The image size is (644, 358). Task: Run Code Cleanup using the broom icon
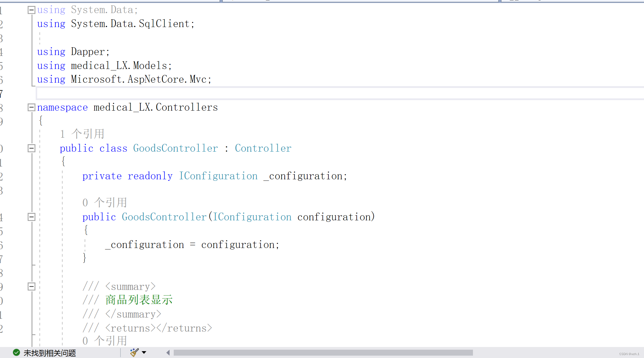coord(134,352)
